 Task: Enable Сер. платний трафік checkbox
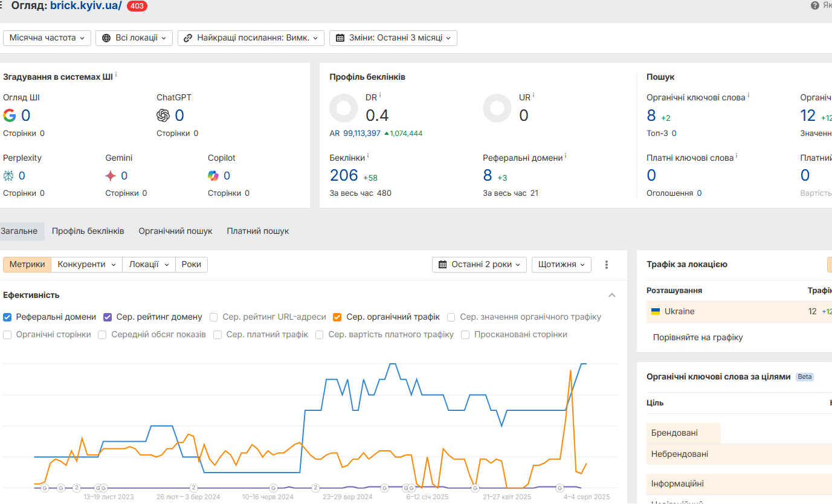click(x=218, y=334)
